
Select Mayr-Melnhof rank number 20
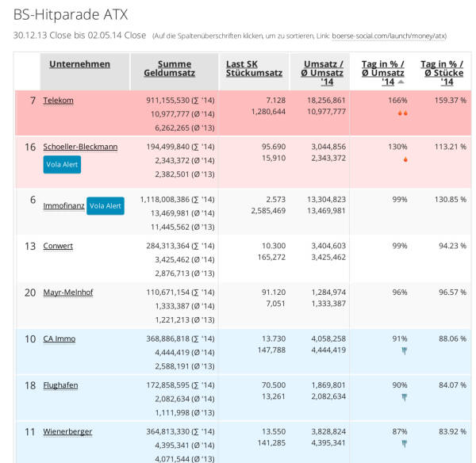(30, 293)
